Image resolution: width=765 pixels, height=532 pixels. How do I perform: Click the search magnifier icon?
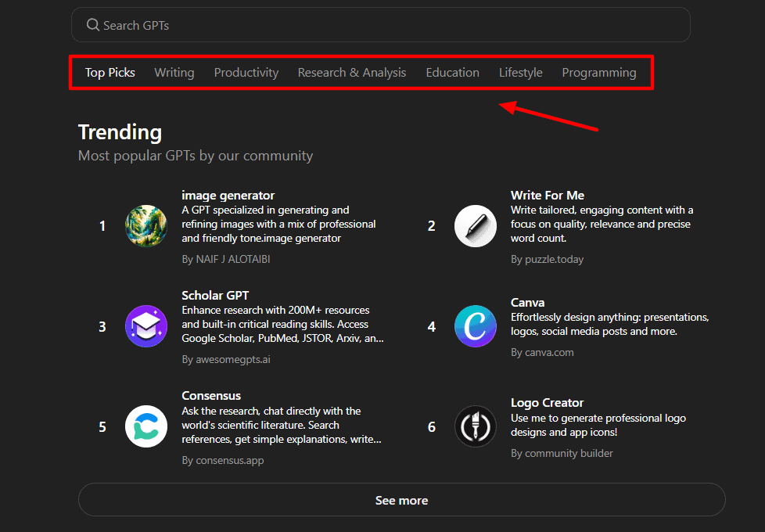93,25
